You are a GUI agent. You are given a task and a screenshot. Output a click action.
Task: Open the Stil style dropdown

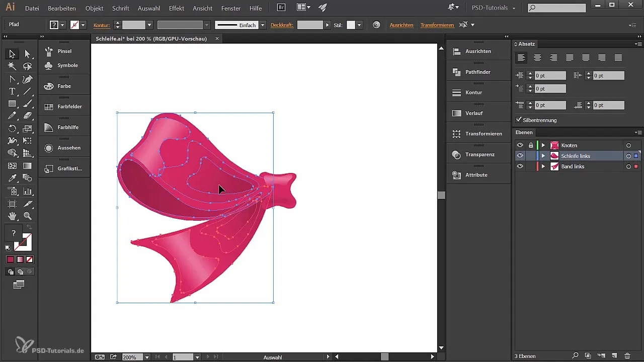coord(359,25)
